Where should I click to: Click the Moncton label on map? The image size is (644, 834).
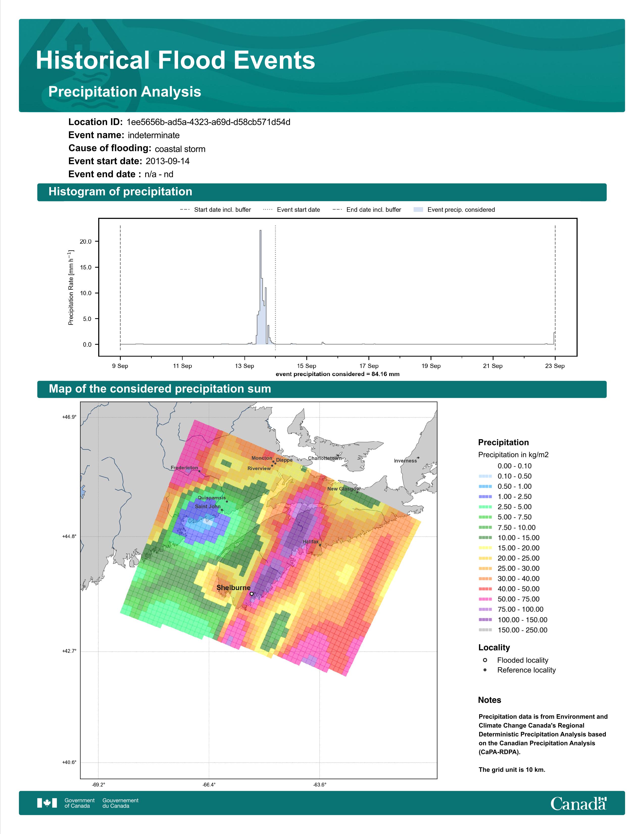262,458
